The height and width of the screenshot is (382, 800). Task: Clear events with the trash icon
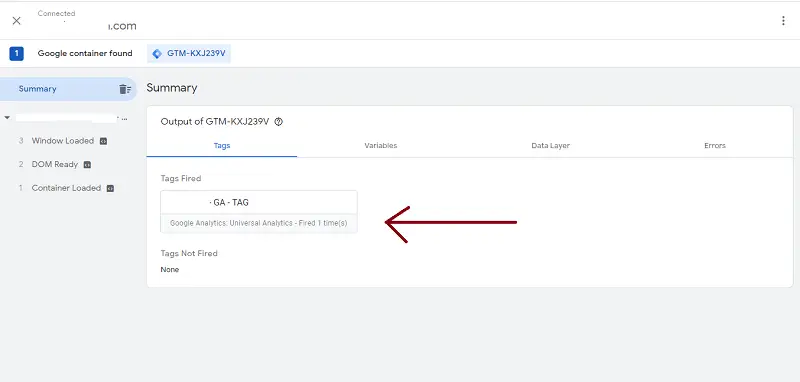coord(125,89)
